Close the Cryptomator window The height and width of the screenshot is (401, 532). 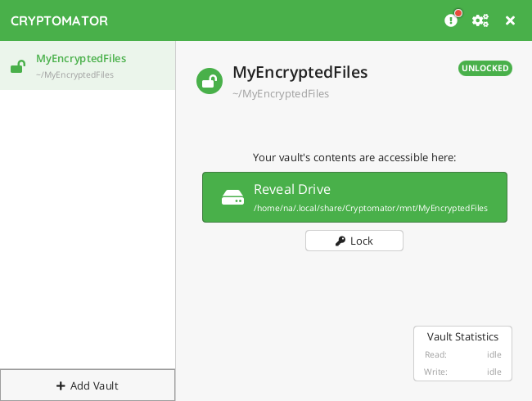click(x=510, y=20)
